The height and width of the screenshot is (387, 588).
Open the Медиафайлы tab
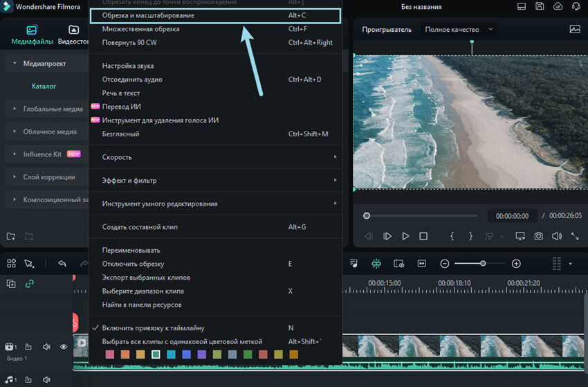(32, 35)
